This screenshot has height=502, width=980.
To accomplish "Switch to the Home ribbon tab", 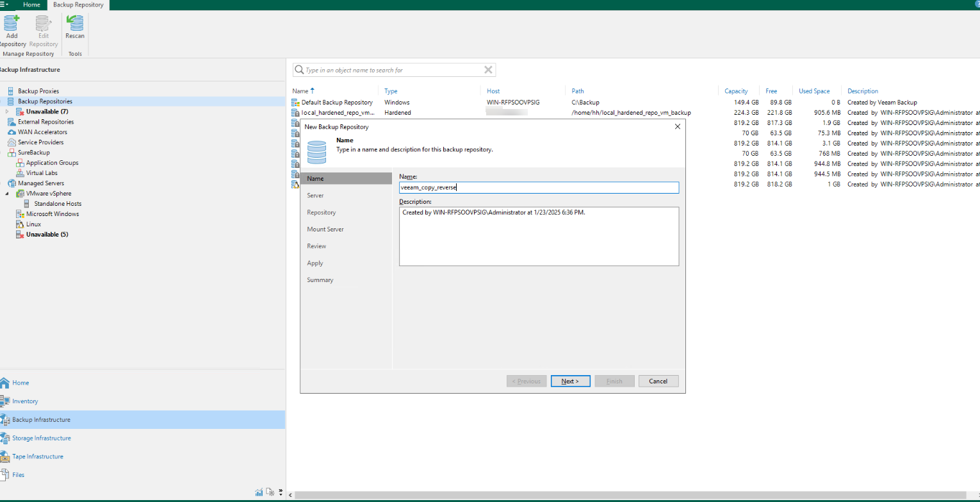I will 31,4.
